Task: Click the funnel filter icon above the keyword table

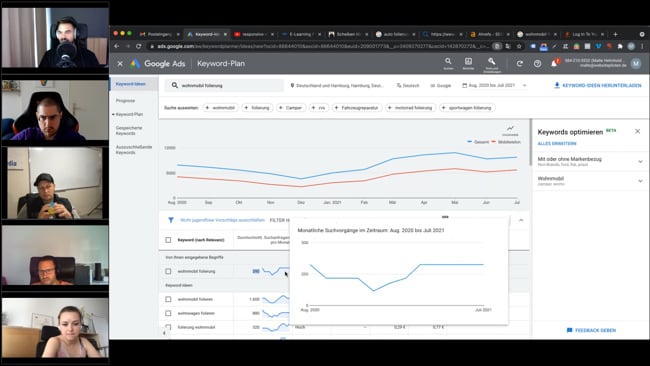Action: pos(171,220)
